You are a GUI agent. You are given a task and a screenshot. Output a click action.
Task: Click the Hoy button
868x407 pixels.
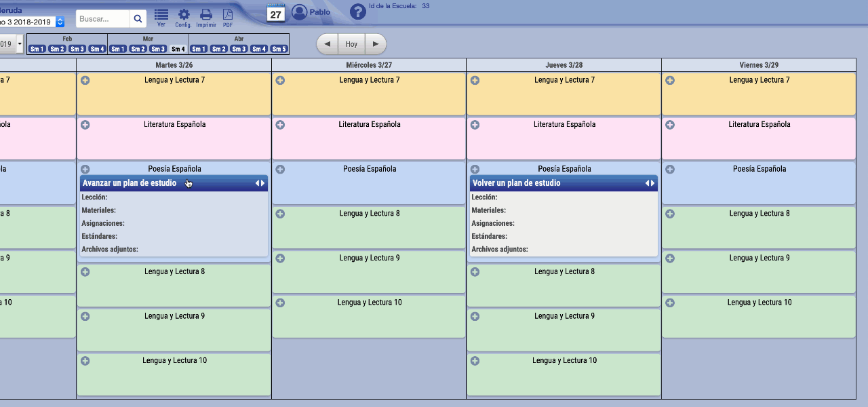click(351, 44)
